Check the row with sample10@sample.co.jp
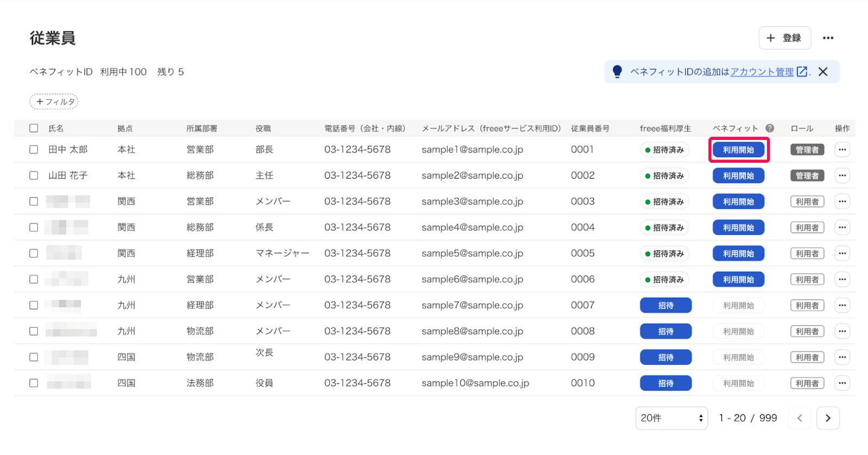 34,383
